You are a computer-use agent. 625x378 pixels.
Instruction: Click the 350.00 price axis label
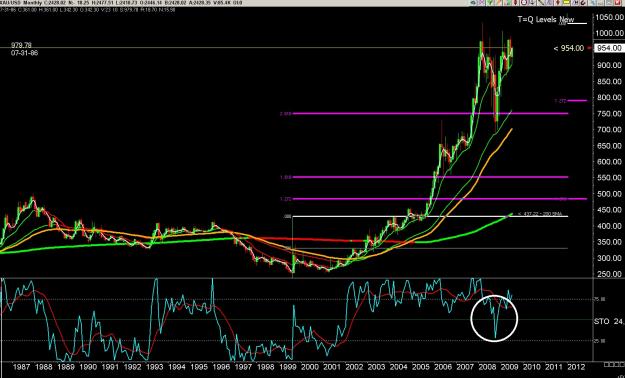[610, 242]
